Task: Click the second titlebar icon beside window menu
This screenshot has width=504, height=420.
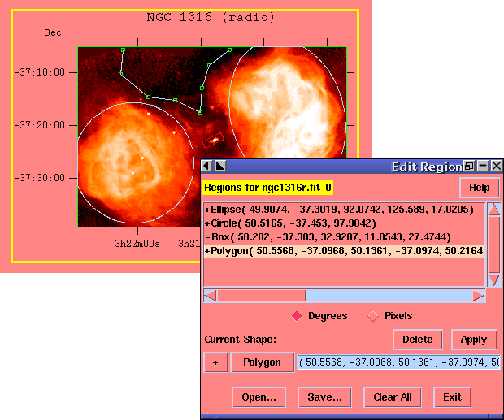Action: pyautogui.click(x=220, y=166)
